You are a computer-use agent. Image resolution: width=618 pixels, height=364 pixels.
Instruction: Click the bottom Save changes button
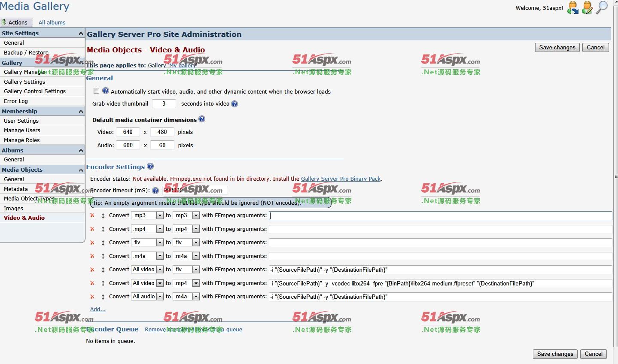[555, 354]
